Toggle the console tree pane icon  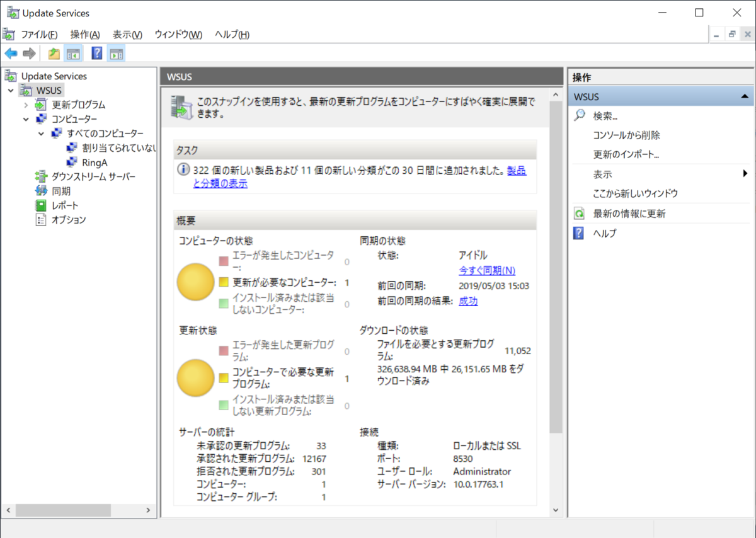click(x=73, y=54)
